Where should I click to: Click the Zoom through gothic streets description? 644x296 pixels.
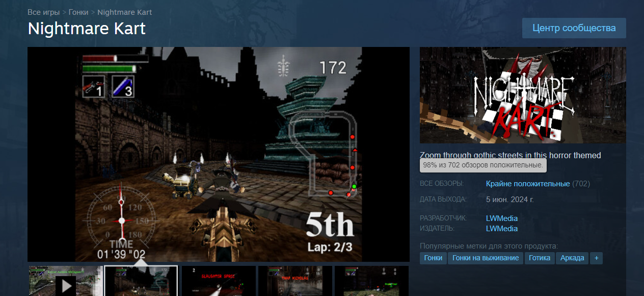511,155
